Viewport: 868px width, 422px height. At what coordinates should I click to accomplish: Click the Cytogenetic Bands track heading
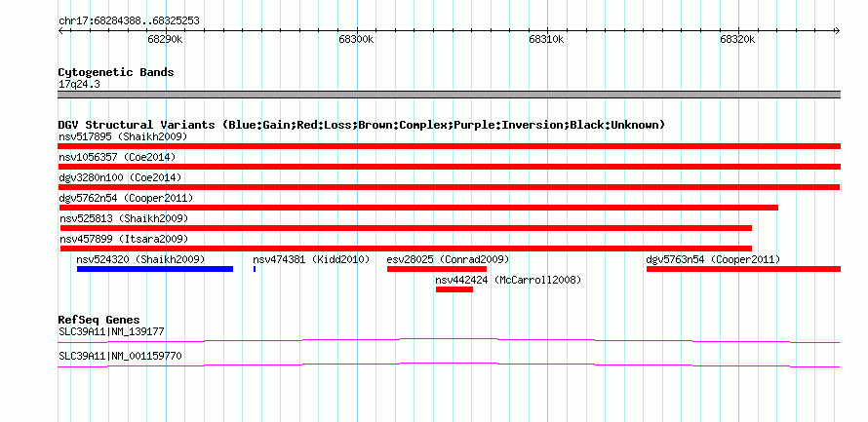pos(116,72)
